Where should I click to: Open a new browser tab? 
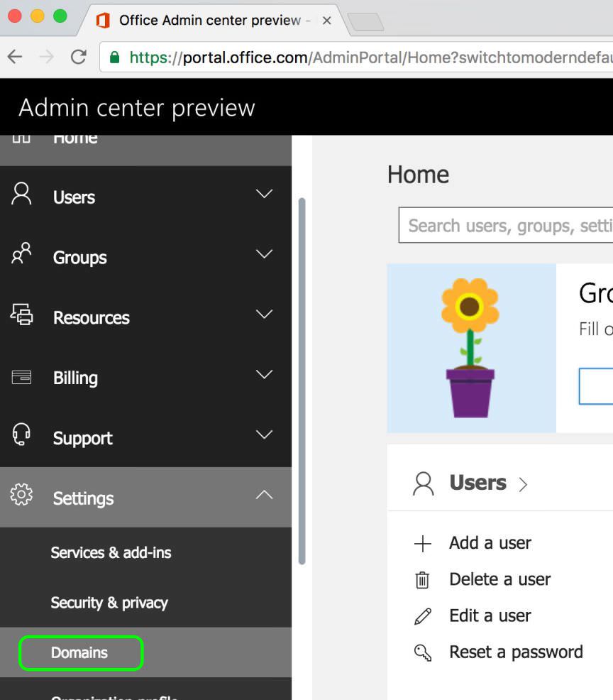point(365,21)
